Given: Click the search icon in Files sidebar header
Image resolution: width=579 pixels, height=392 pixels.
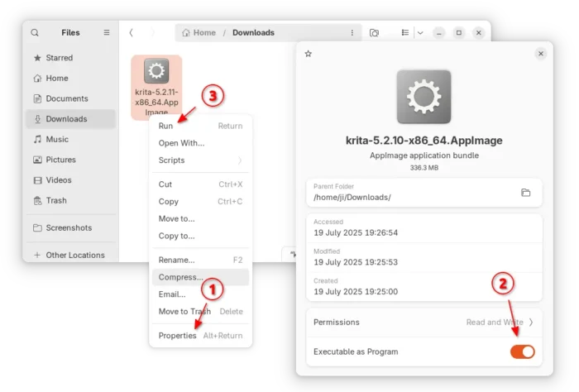Looking at the screenshot, I should tap(35, 32).
